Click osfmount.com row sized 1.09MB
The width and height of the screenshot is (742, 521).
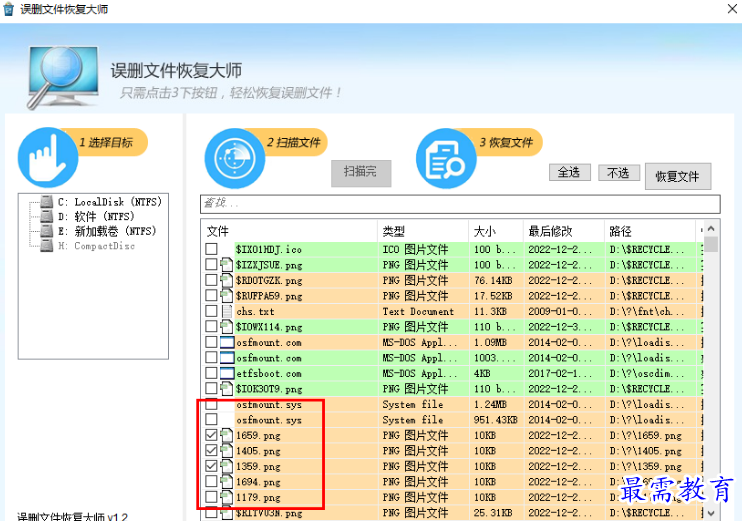point(453,342)
